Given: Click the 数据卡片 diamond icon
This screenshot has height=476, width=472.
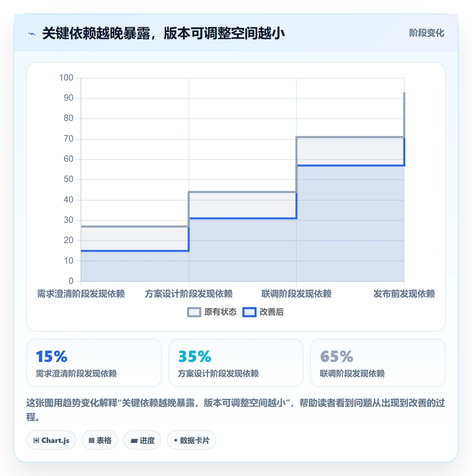Looking at the screenshot, I should [176, 440].
